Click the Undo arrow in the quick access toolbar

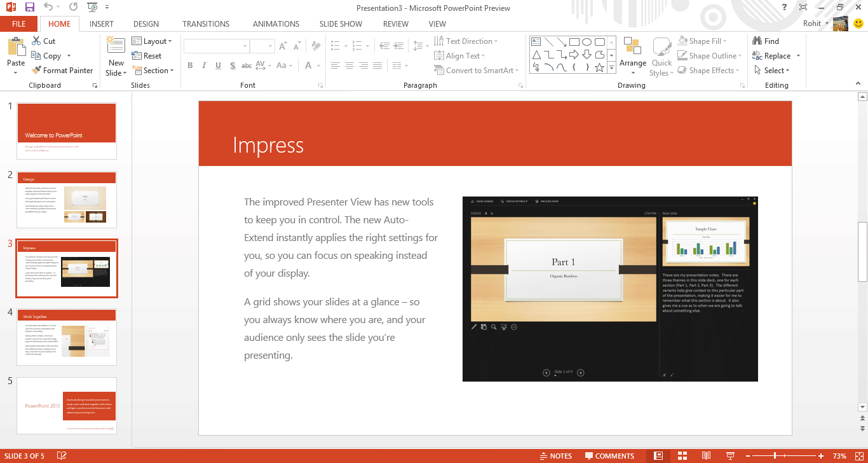tap(49, 8)
